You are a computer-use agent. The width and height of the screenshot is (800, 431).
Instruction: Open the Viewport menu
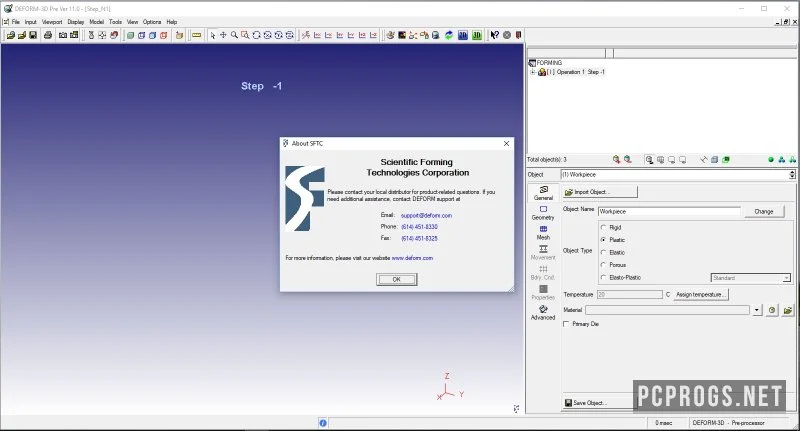[x=52, y=22]
